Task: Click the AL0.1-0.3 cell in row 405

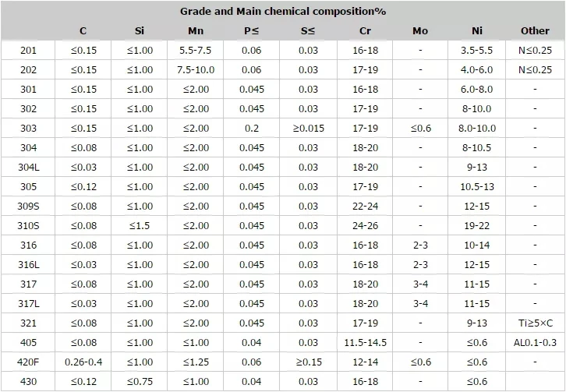Action: (535, 343)
